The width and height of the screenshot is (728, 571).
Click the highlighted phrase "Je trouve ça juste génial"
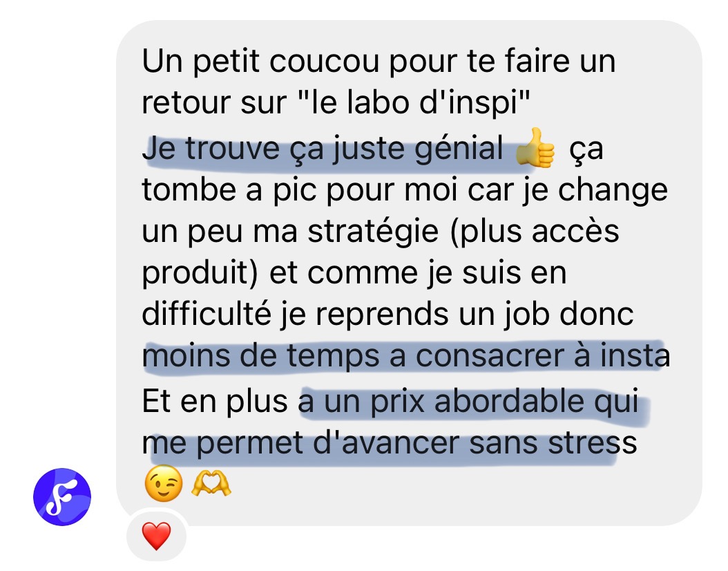323,149
